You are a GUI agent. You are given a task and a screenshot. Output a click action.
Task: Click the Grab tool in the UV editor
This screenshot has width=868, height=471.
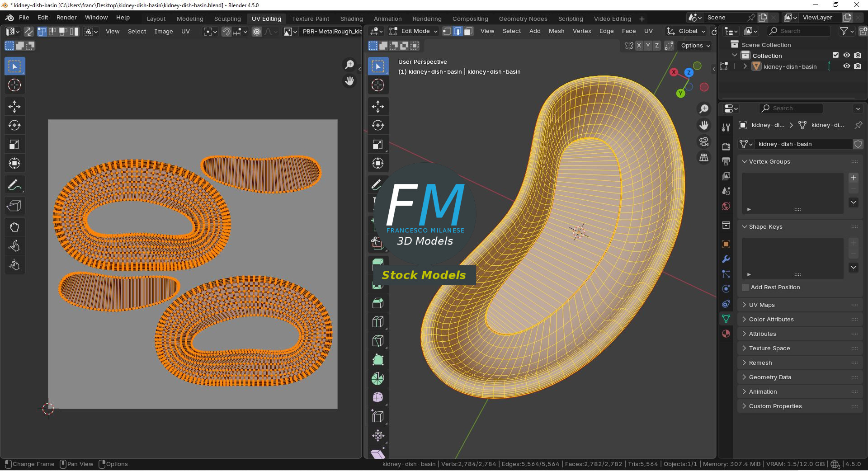[14, 227]
